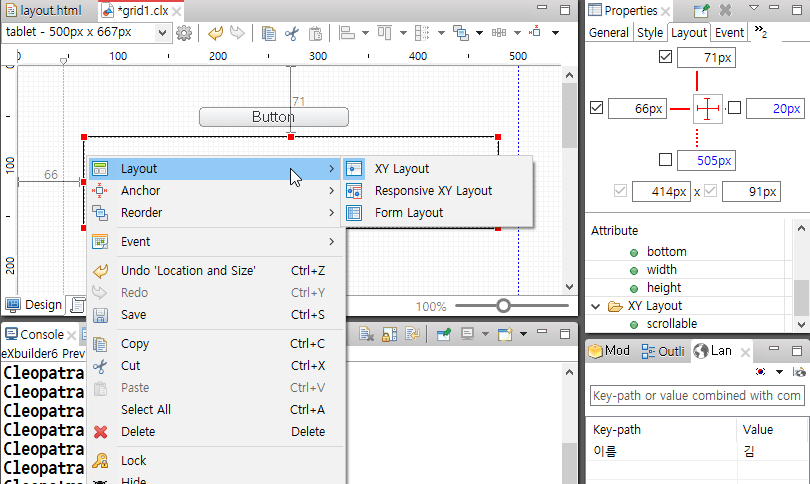This screenshot has height=484, width=810.
Task: Switch to the Style properties tab
Action: click(x=649, y=33)
